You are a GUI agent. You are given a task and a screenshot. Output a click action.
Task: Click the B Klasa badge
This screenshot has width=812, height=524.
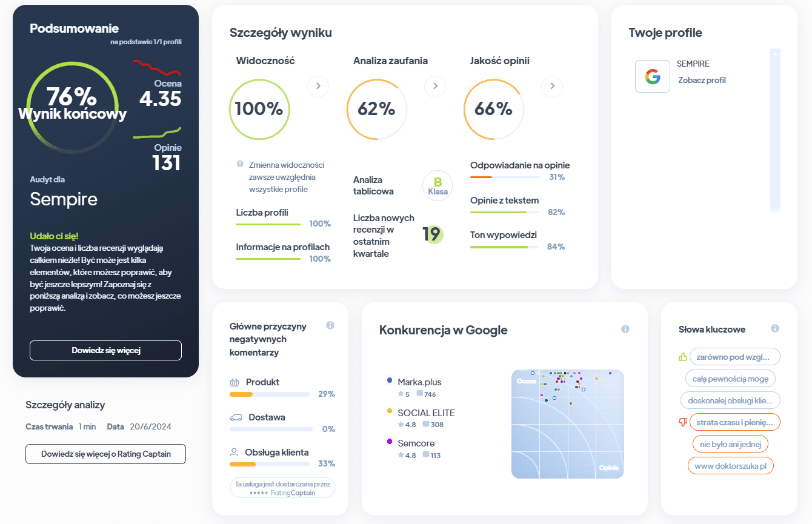(438, 186)
